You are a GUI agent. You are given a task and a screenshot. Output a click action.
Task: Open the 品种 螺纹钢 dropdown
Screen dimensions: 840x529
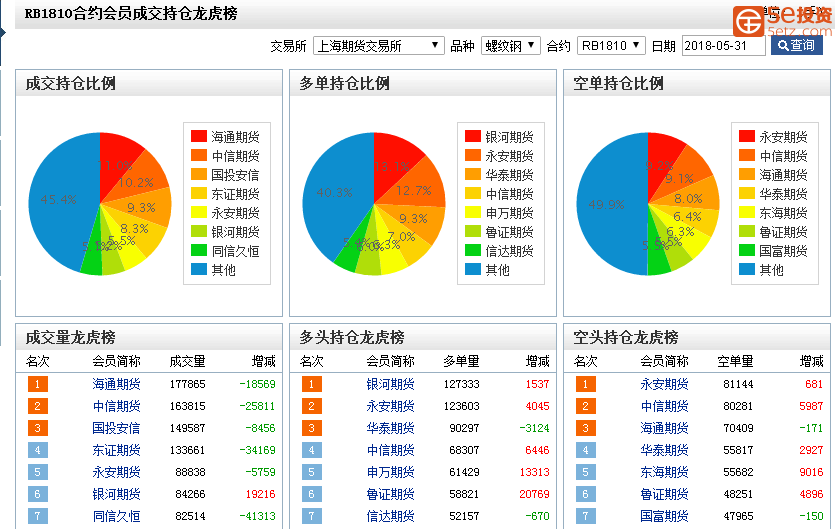[x=511, y=46]
